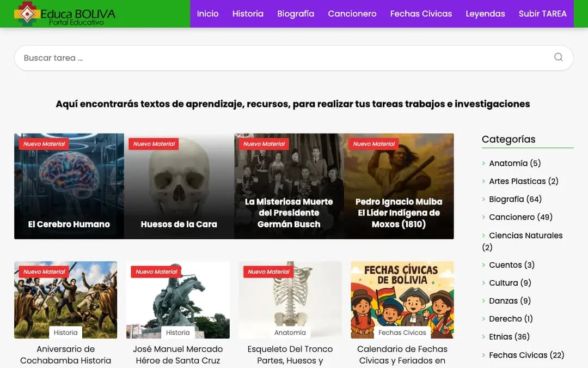Open the Historia menu item

point(248,14)
